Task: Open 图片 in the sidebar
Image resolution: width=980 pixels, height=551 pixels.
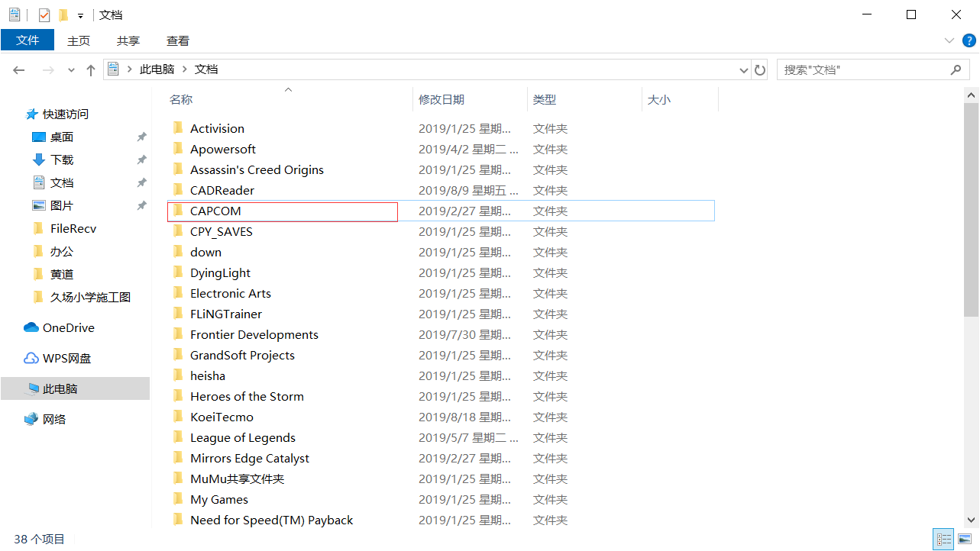Action: [62, 205]
